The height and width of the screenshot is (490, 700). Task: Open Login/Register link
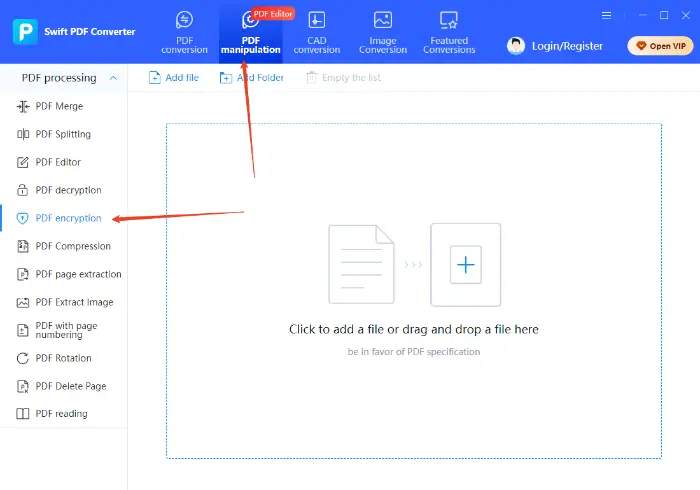567,46
